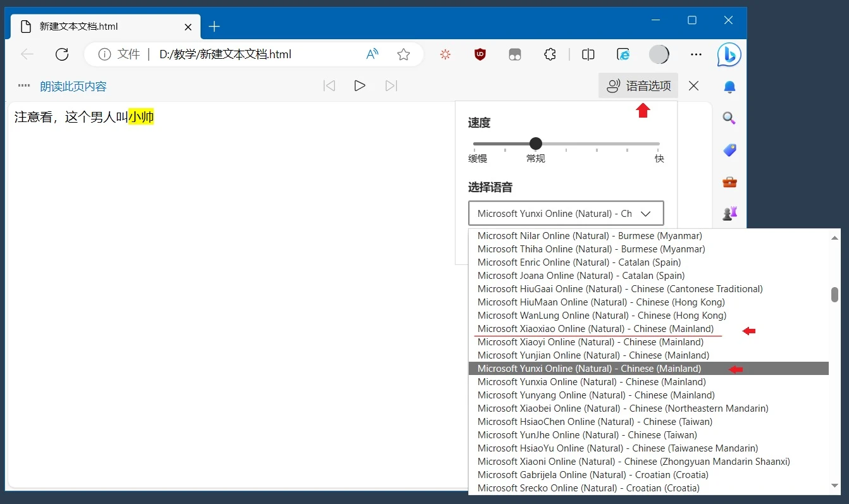Click the address bar URL field

(x=253, y=54)
